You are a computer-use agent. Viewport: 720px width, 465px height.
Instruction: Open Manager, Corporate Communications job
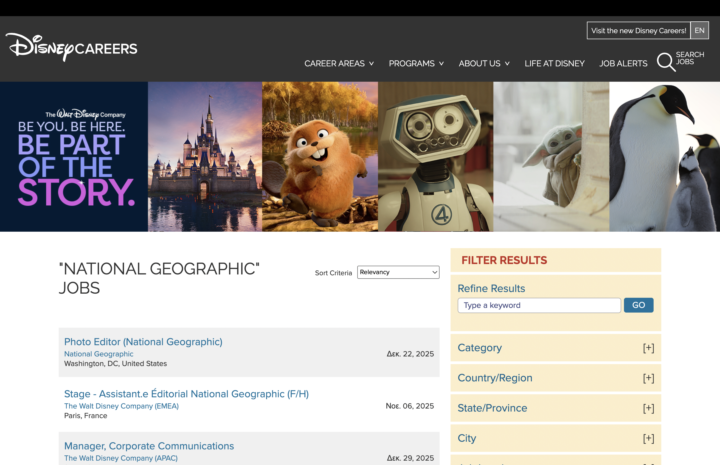click(x=149, y=446)
